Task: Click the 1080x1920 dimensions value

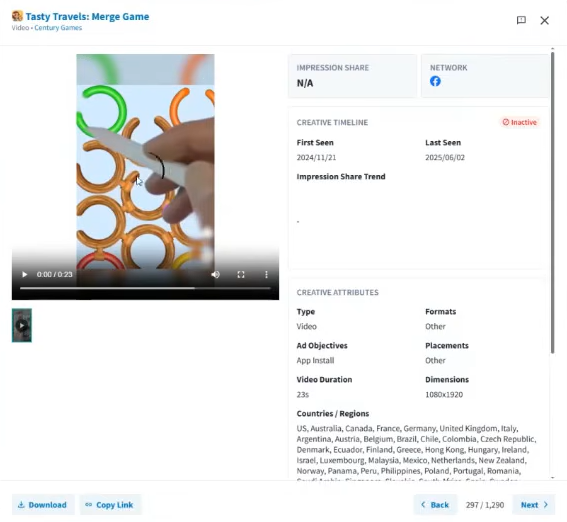Action: click(444, 395)
